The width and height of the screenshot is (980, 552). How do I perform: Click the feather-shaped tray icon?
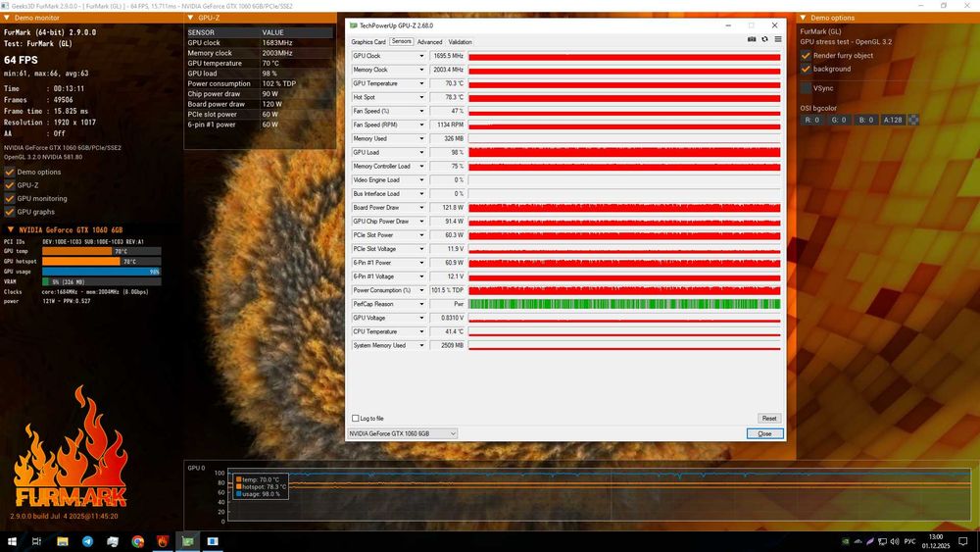pyautogui.click(x=870, y=541)
